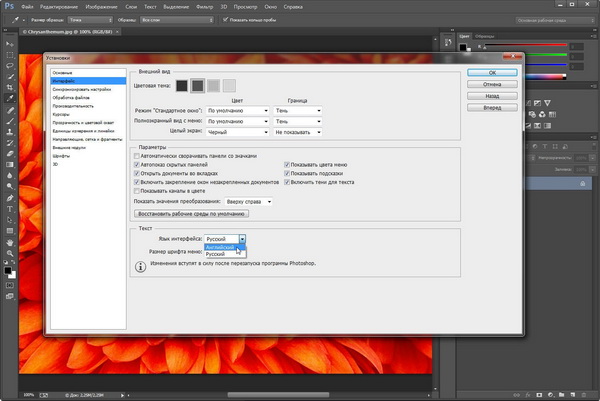Select the Crop tool
Screen dimensions: 600x401
(x=9, y=87)
